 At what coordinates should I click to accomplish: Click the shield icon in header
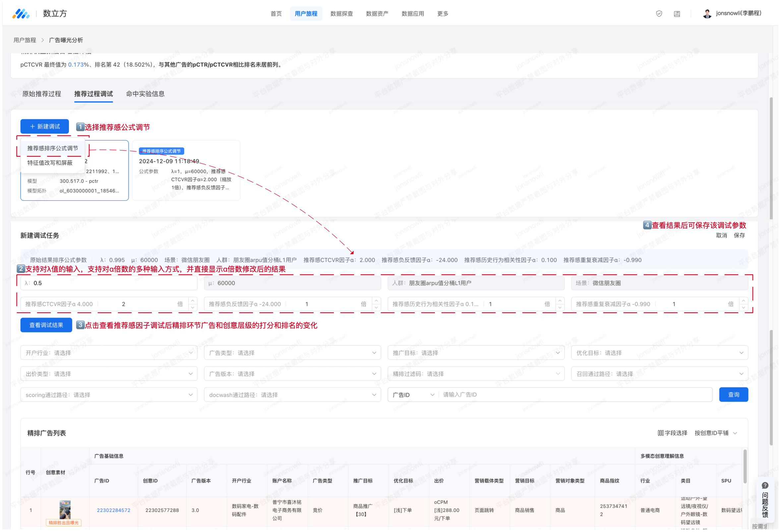[659, 14]
